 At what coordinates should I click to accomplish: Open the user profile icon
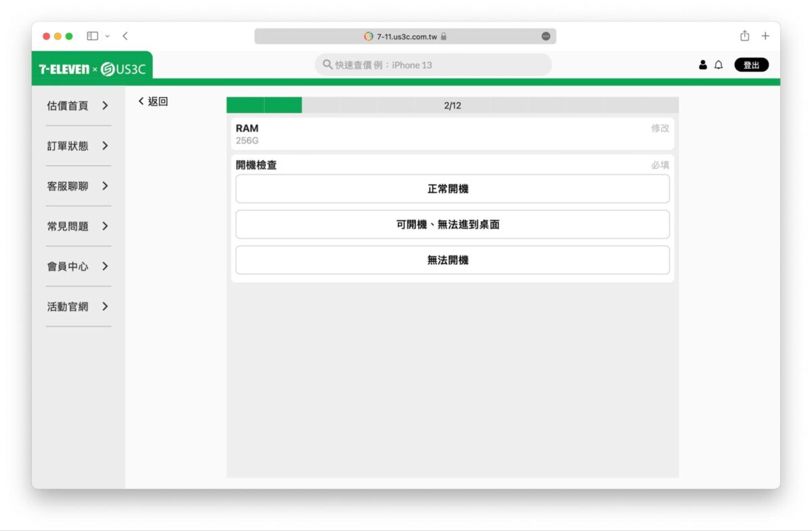point(702,65)
